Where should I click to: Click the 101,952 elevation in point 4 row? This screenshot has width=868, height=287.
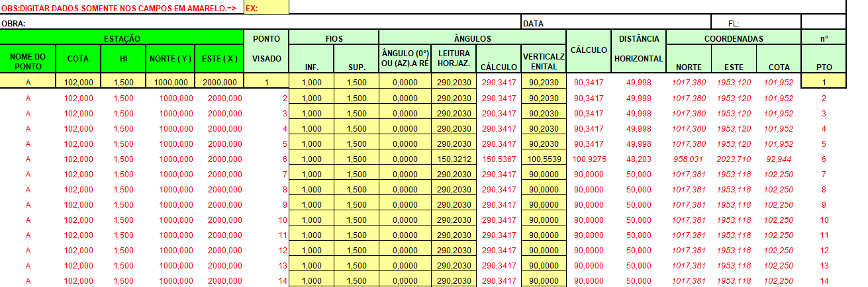point(779,129)
